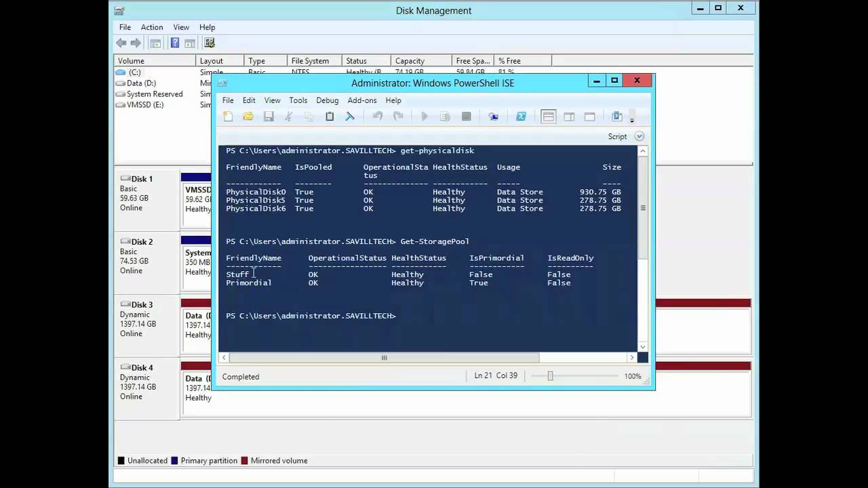This screenshot has width=868, height=488.
Task: Click Show/Hide Action Pane icon
Action: click(x=190, y=43)
